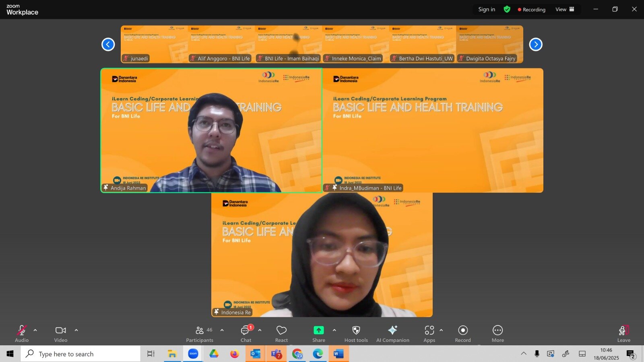The height and width of the screenshot is (362, 644).
Task: Unmute microphone with the Audio button
Action: pos(22,334)
